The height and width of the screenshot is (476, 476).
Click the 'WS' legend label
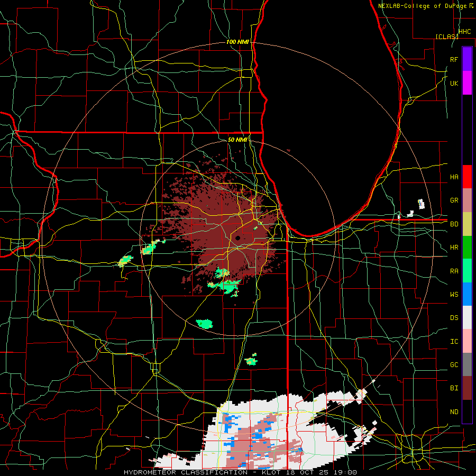pyautogui.click(x=454, y=295)
